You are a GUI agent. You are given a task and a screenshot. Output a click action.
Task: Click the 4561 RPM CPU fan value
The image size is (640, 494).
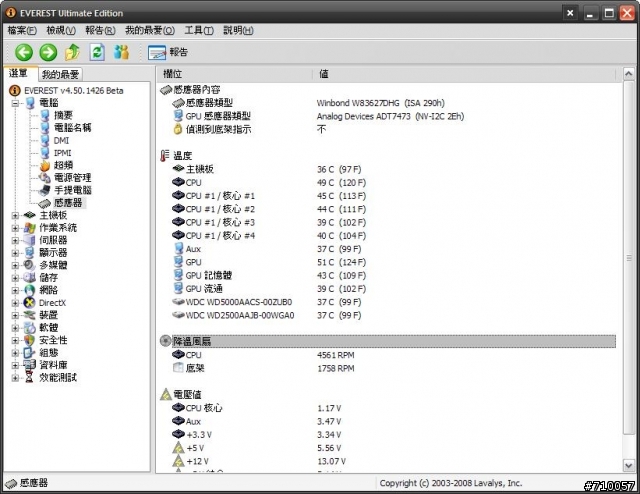point(336,355)
